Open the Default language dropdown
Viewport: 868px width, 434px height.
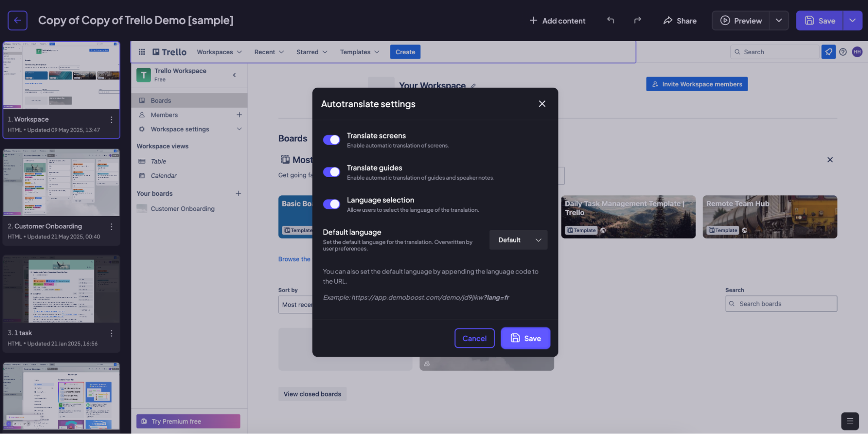tap(518, 240)
